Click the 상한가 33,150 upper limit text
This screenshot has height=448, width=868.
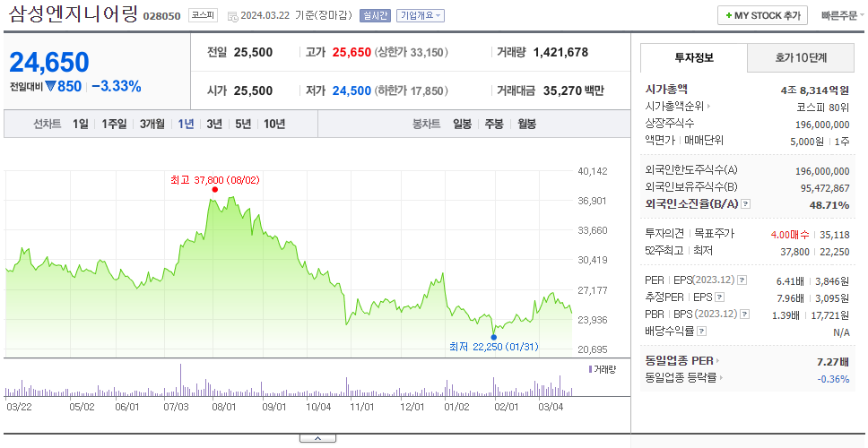point(412,53)
